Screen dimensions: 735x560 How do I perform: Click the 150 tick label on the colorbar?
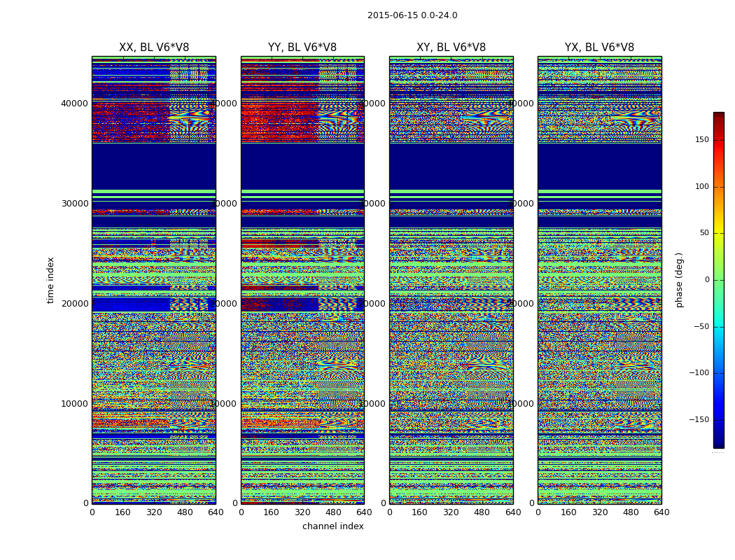701,140
